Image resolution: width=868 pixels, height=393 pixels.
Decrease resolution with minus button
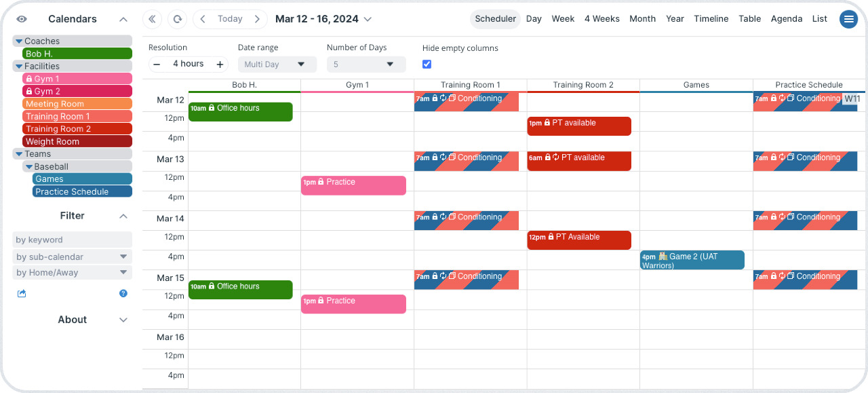157,64
